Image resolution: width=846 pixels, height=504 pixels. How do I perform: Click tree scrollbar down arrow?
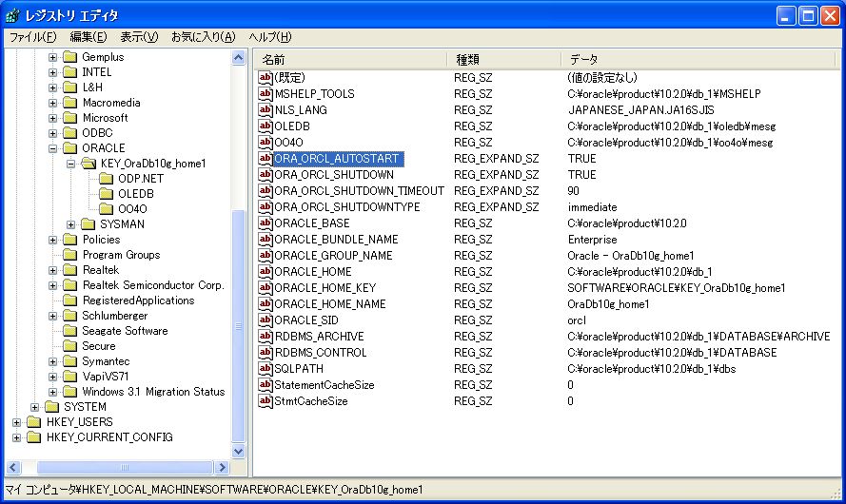[239, 451]
